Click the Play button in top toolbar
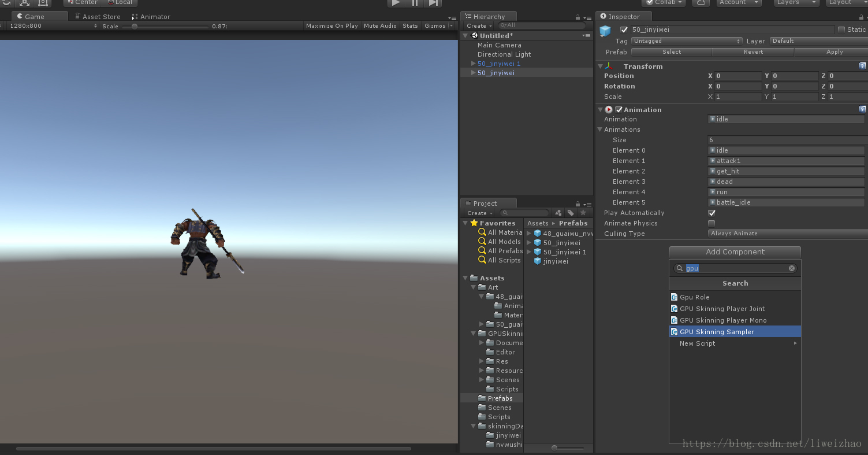 coord(396,3)
